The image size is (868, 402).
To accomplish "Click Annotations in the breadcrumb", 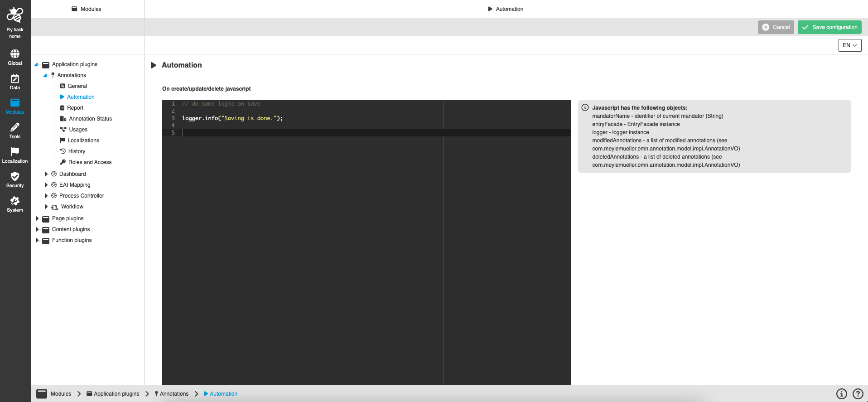I will click(x=174, y=394).
